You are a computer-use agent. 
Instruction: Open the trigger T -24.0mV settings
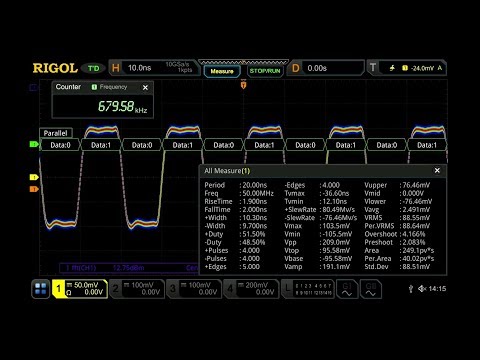(x=406, y=68)
